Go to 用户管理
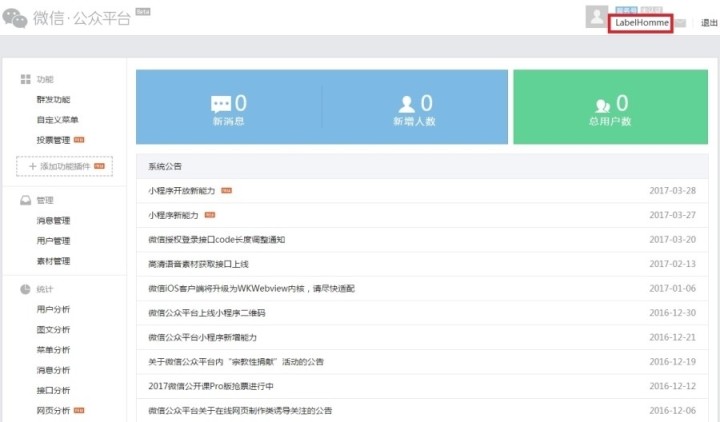Image resolution: width=720 pixels, height=422 pixels. (x=53, y=241)
